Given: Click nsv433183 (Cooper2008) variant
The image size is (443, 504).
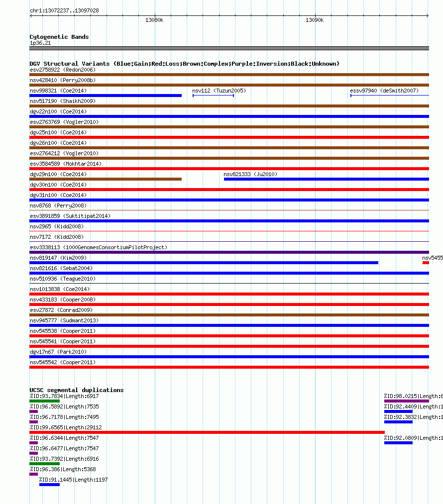Looking at the screenshot, I should [63, 300].
